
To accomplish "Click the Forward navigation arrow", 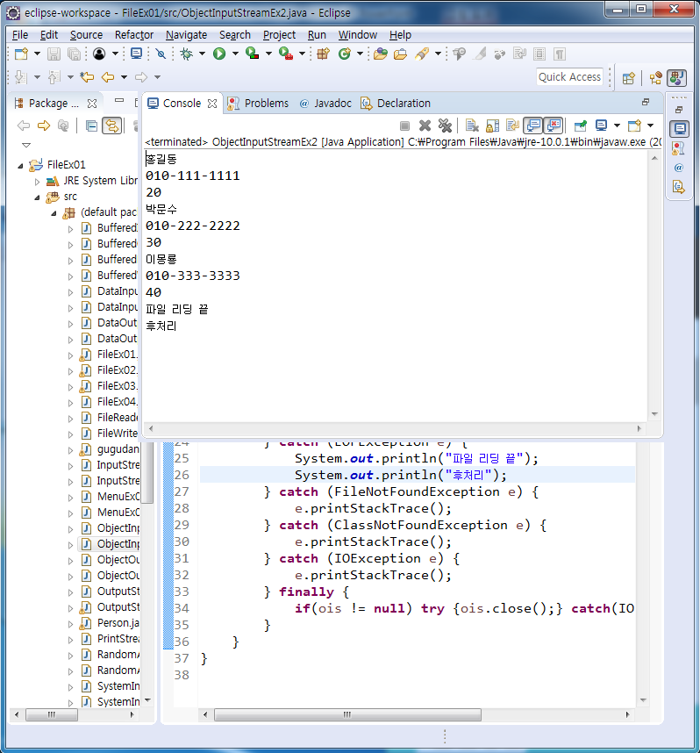I will point(141,77).
